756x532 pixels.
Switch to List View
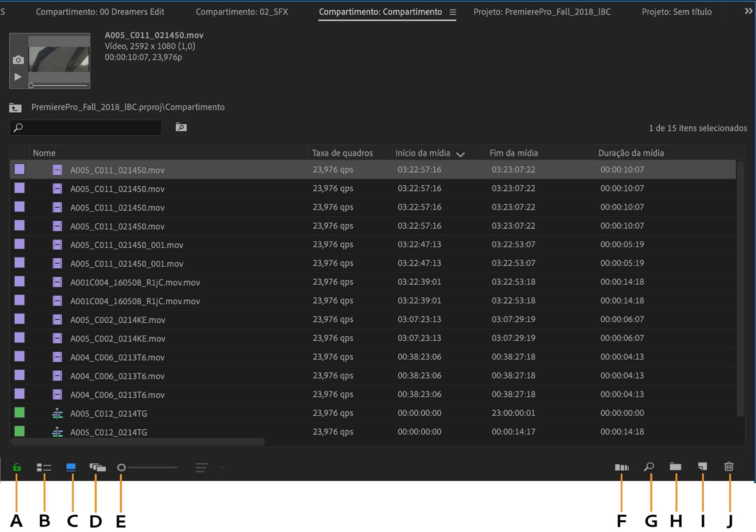click(44, 467)
